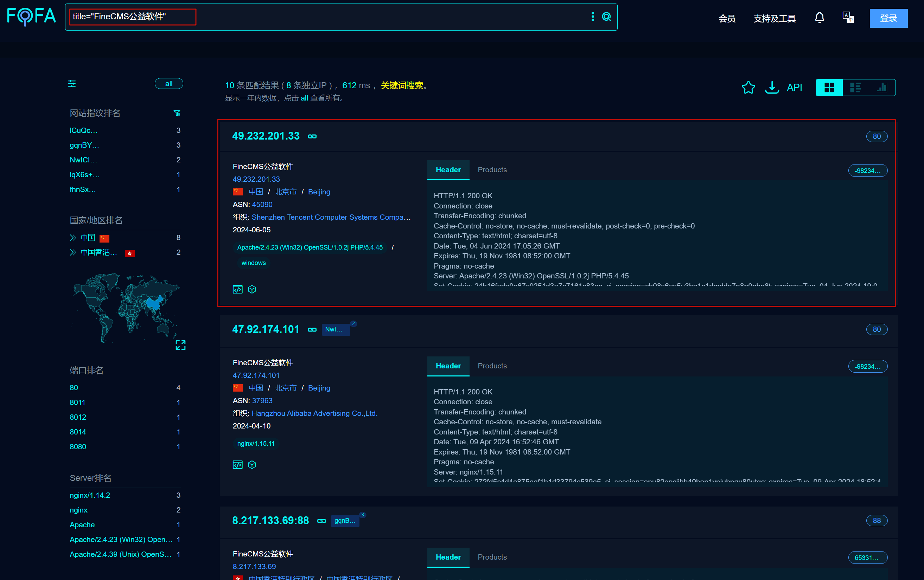
Task: View website source icon for 49.232.201.33
Action: tap(237, 289)
